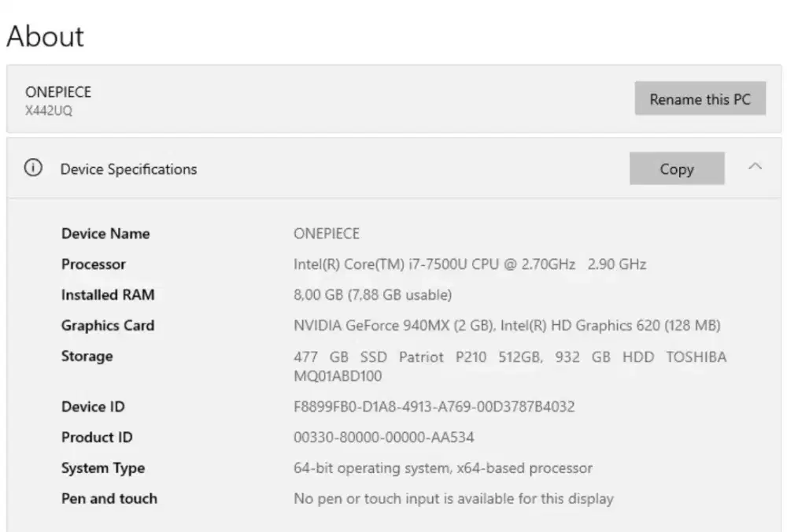Screen dimensions: 787x532
Task: Click the About page heading
Action: point(45,36)
